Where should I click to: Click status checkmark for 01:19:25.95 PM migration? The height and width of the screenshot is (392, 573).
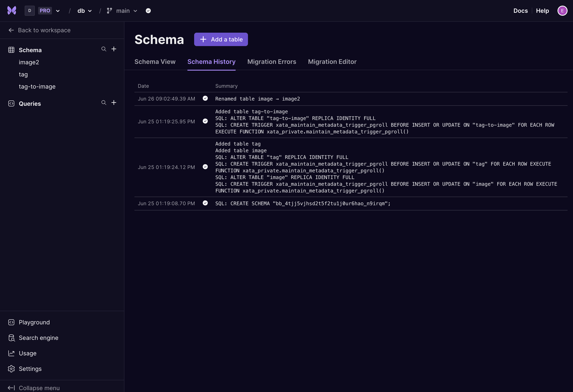[x=205, y=121]
